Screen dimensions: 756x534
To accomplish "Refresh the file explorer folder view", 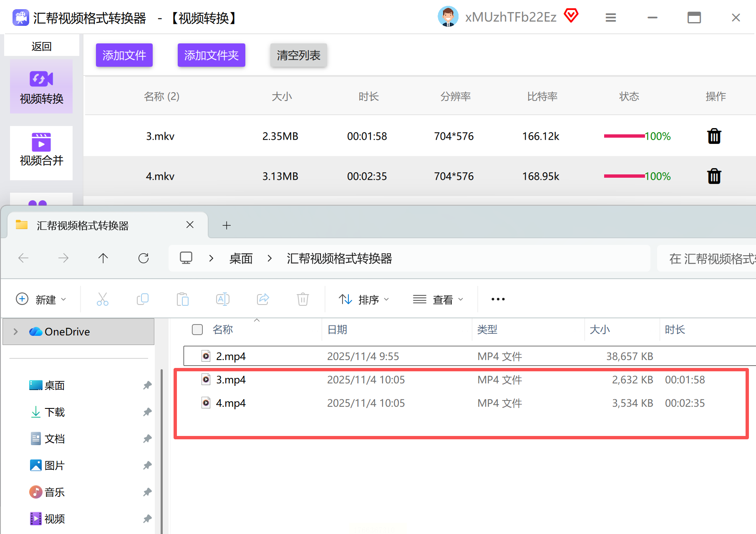I will pos(144,258).
